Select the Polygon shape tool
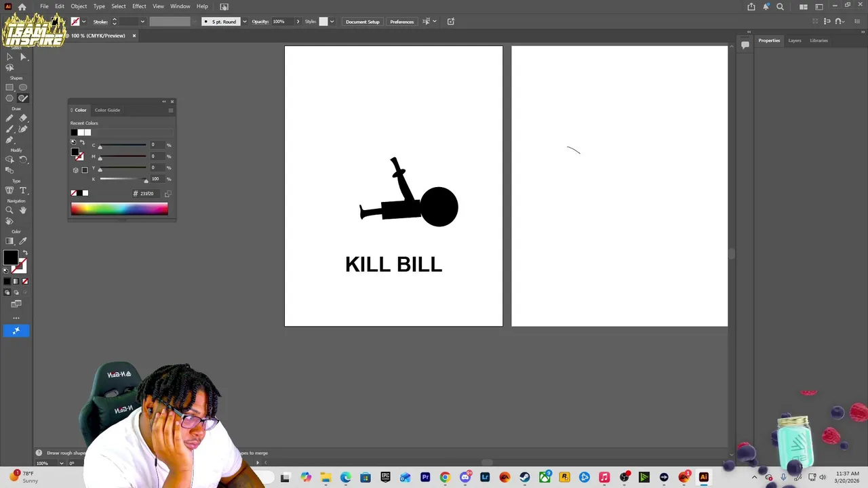 pos(9,98)
